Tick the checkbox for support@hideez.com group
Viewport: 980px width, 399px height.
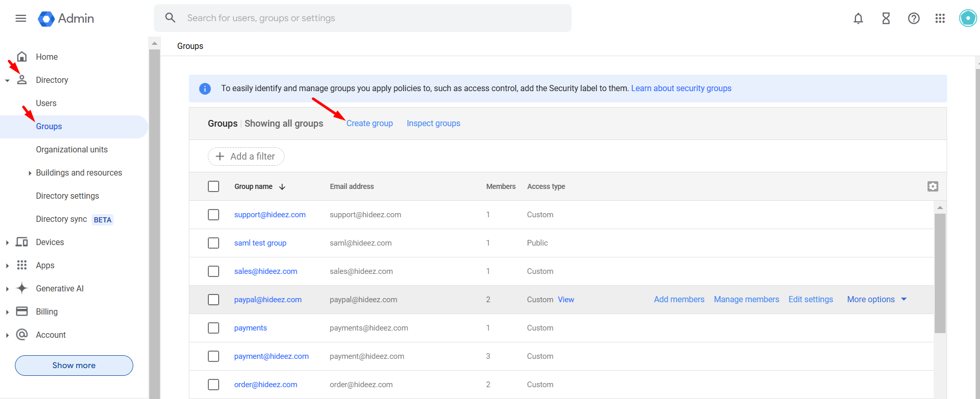coord(213,215)
